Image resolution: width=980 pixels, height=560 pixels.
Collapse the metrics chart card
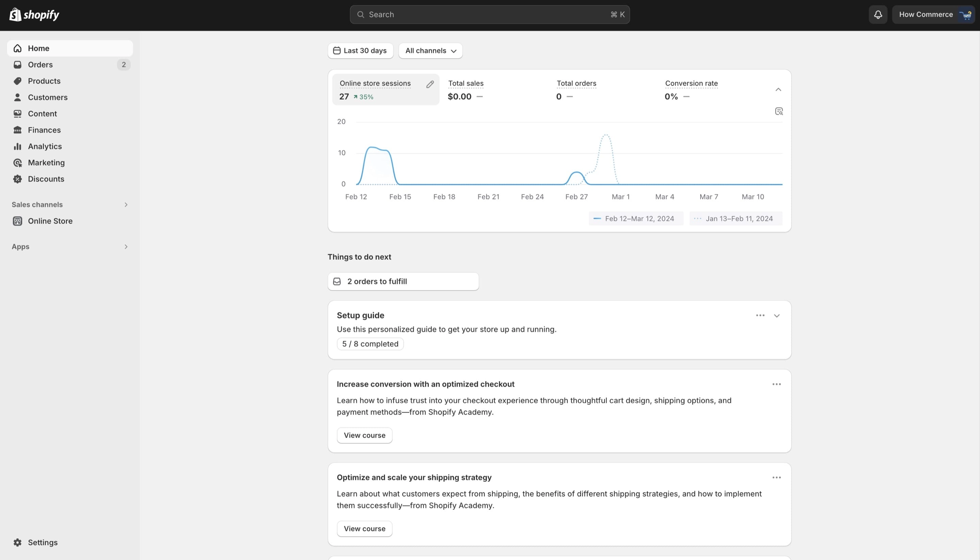coord(778,90)
